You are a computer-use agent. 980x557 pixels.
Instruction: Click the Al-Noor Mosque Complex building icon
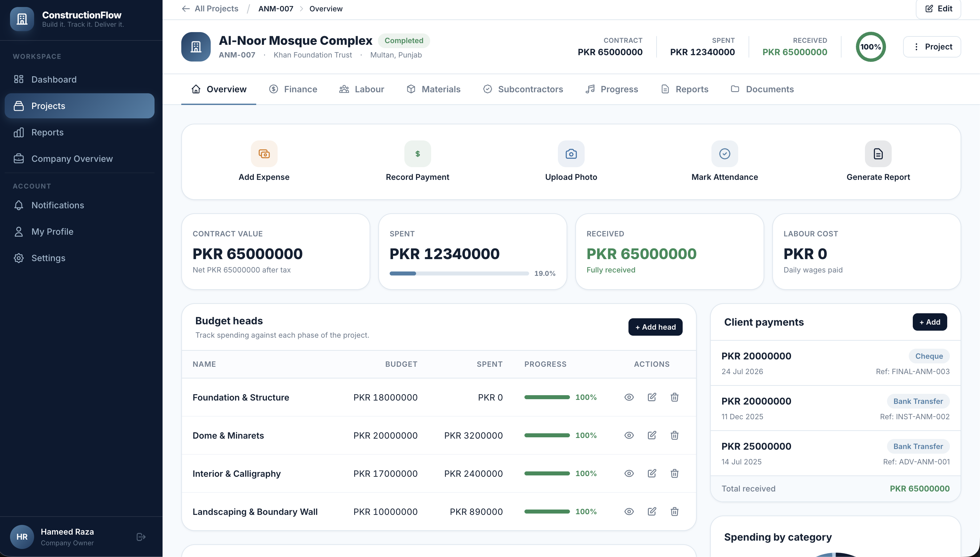pos(196,47)
